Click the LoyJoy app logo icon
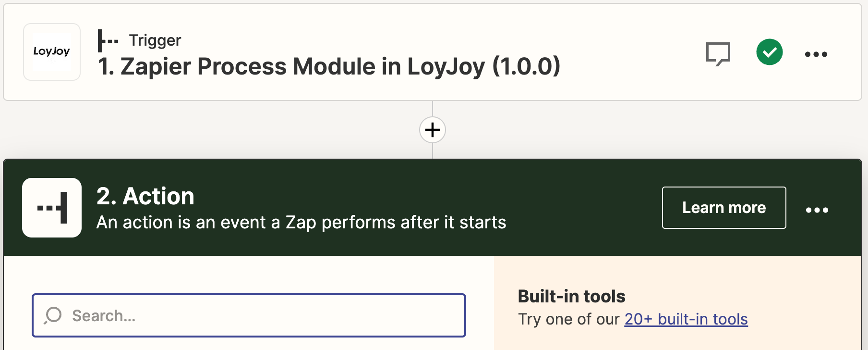 (52, 51)
